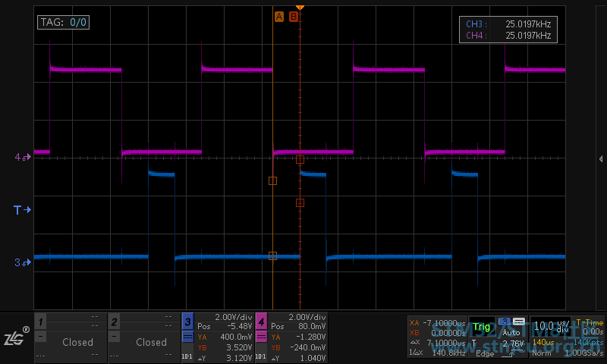Click the Edge trigger type label
Viewport: 607px width, 364px height.
[485, 353]
